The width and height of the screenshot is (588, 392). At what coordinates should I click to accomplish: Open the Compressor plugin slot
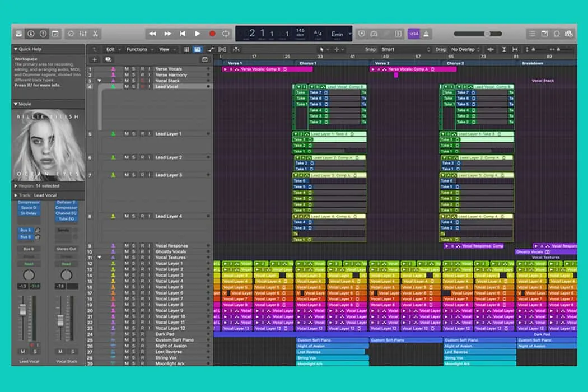[29, 202]
